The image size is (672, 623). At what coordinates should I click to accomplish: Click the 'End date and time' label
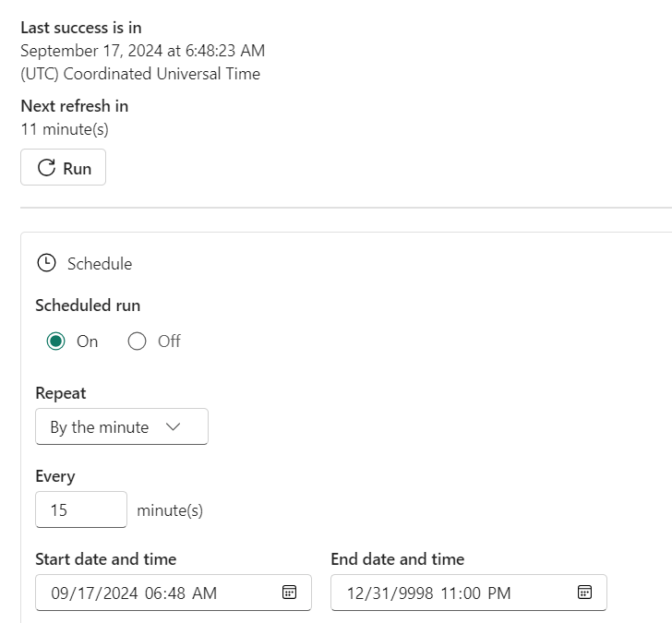397,558
